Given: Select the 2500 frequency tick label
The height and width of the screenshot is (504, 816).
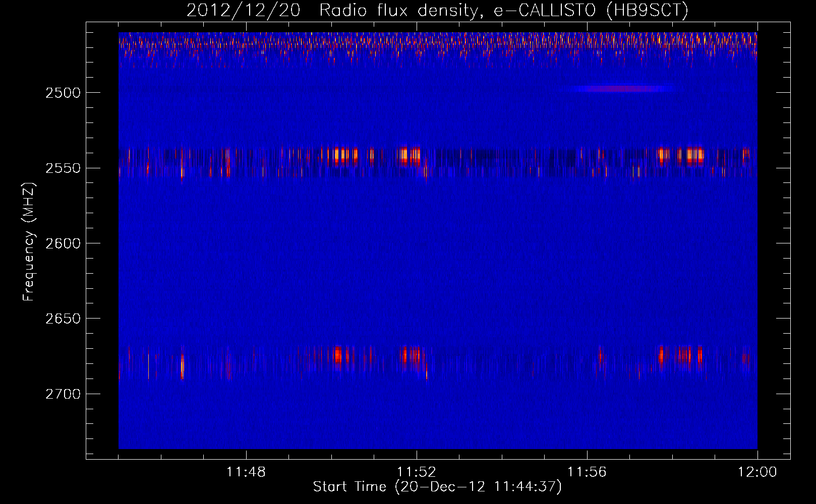Looking at the screenshot, I should pyautogui.click(x=63, y=93).
